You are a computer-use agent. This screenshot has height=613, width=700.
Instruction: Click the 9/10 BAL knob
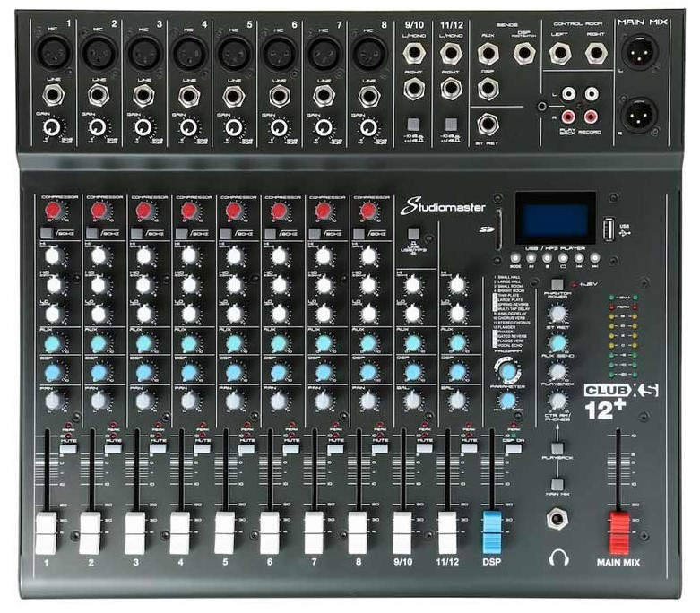click(x=413, y=401)
